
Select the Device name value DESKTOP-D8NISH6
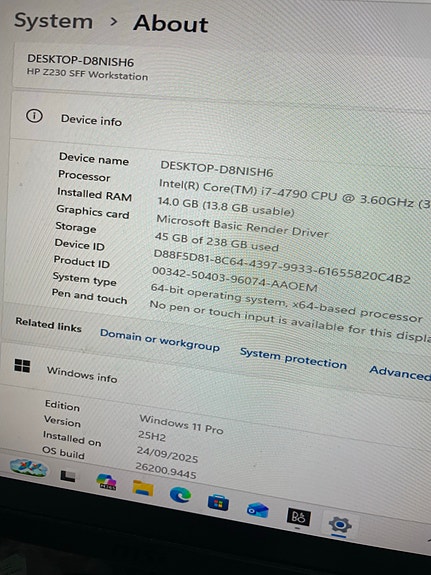point(217,169)
